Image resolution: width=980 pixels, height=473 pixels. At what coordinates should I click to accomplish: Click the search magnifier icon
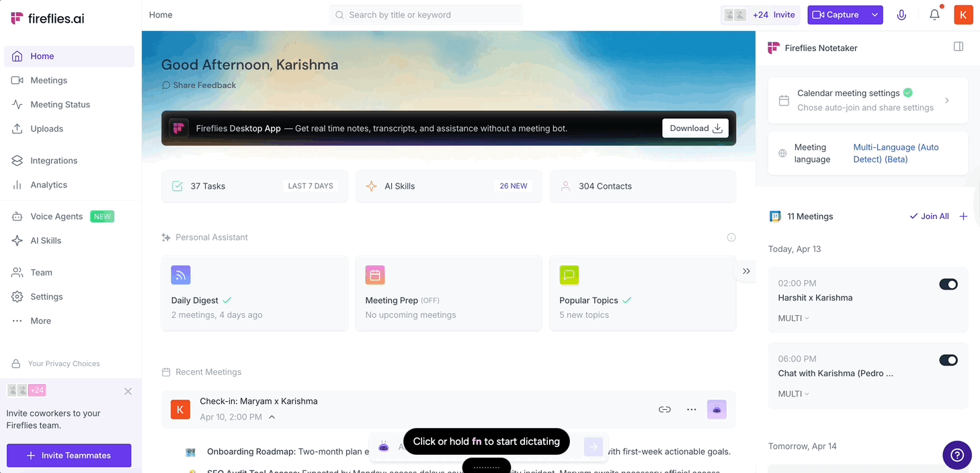click(339, 15)
